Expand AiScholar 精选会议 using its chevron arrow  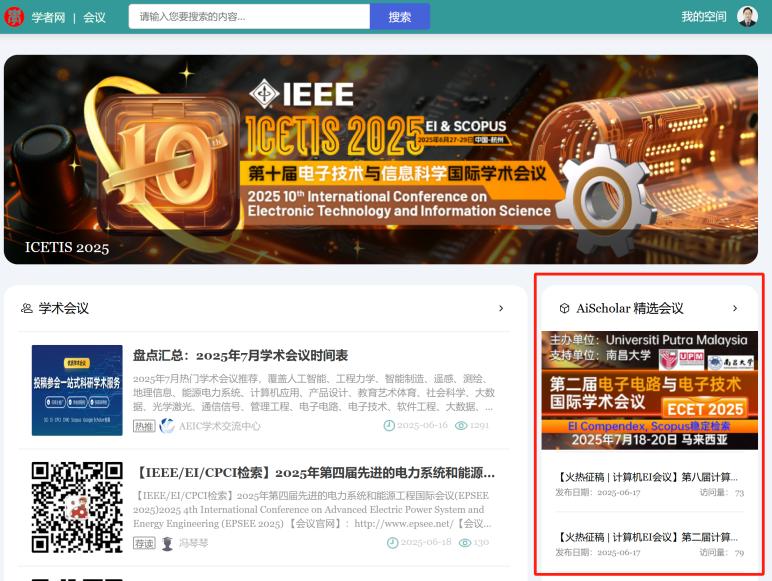(735, 308)
